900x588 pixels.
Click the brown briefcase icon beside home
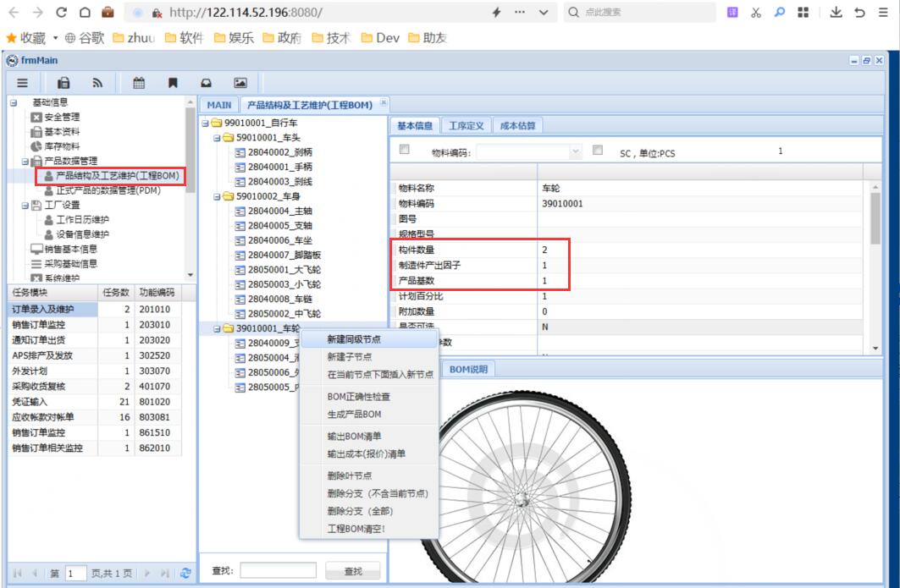click(x=108, y=12)
